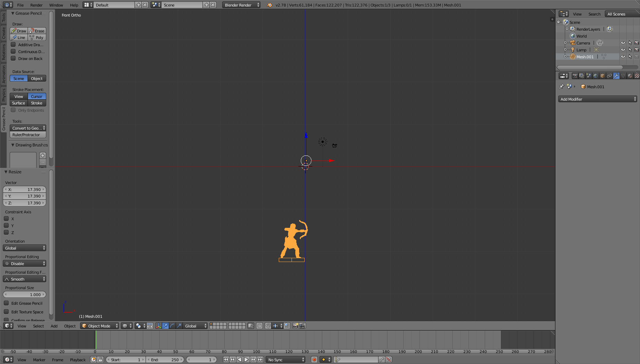Viewport: 640px width, 364px height.
Task: Open the 3D view Select menu
Action: click(x=38, y=326)
